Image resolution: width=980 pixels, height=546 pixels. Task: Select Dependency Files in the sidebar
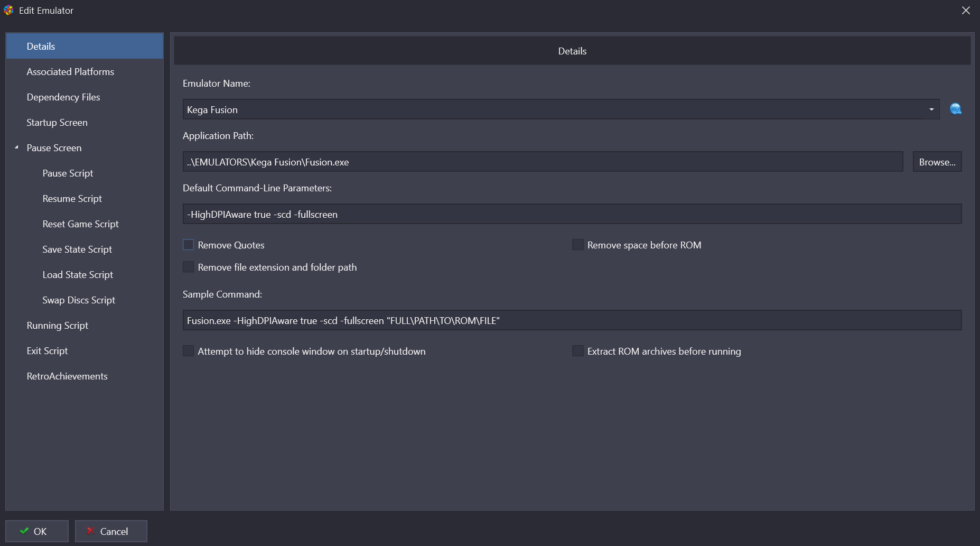(63, 97)
